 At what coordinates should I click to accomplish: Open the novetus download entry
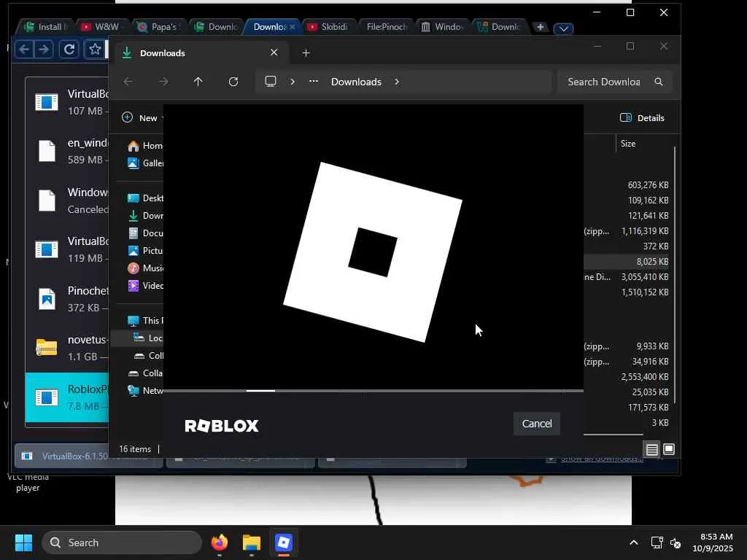tap(67, 348)
